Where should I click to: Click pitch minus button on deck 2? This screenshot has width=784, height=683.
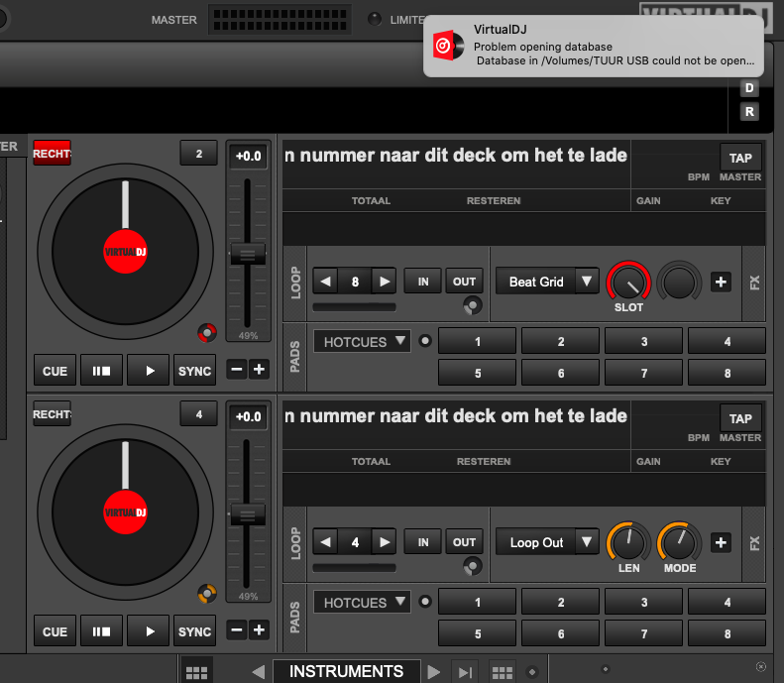coord(237,370)
